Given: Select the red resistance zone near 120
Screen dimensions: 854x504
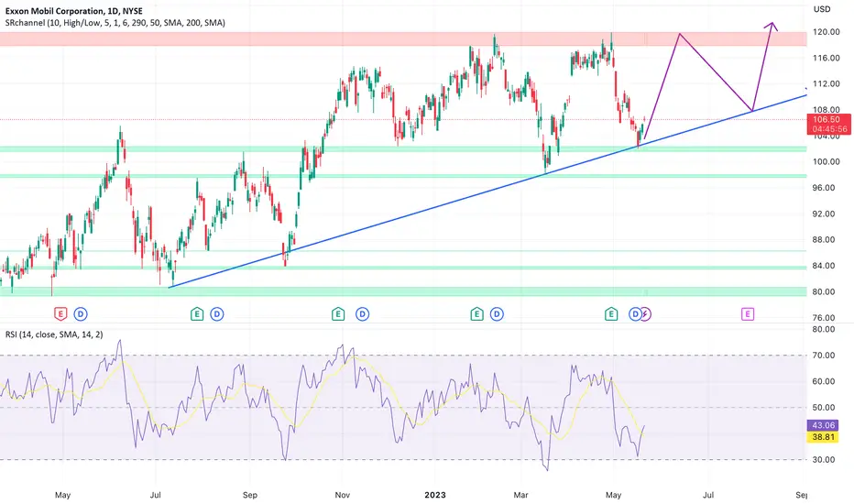Looking at the screenshot, I should (403, 38).
